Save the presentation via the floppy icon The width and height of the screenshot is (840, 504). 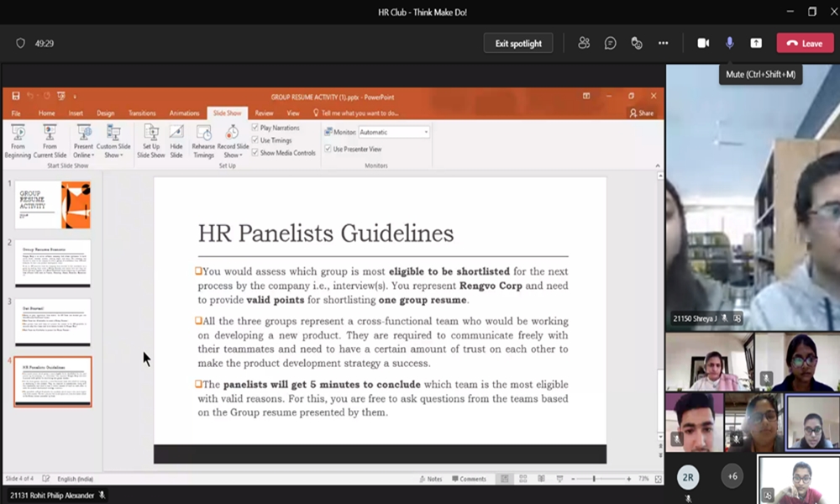tap(15, 96)
